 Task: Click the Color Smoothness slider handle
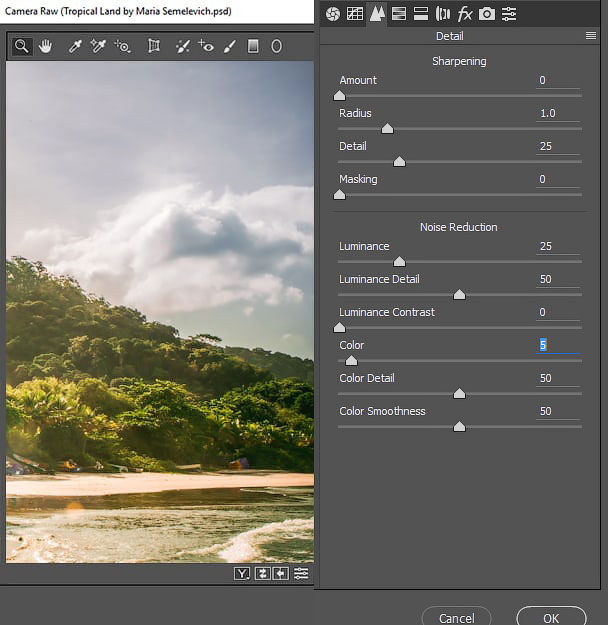point(459,427)
